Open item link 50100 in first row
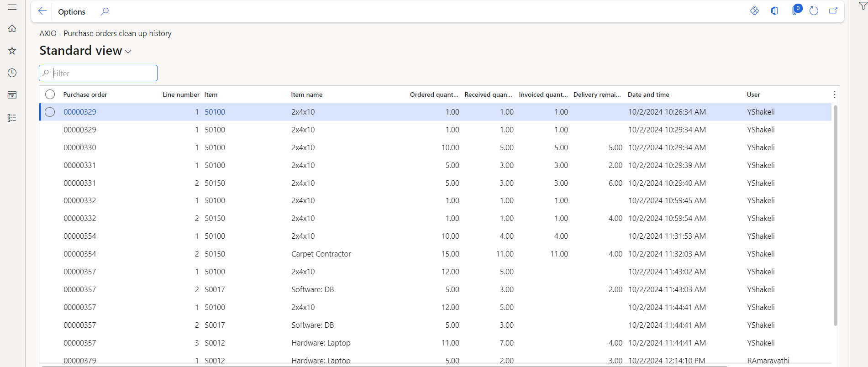The image size is (868, 367). (x=215, y=112)
